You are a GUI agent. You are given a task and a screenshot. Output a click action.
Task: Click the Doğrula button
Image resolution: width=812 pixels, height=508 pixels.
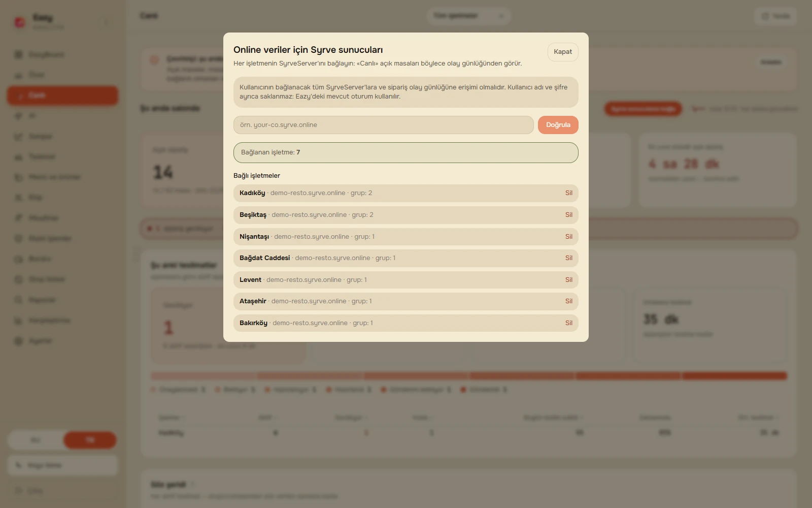coord(558,125)
